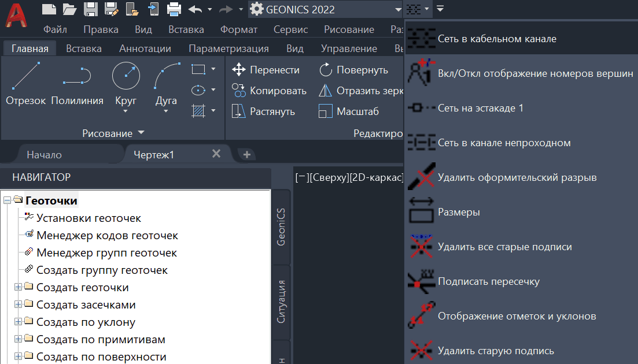Click the new drawing tab plus button
The width and height of the screenshot is (638, 364).
tap(246, 154)
